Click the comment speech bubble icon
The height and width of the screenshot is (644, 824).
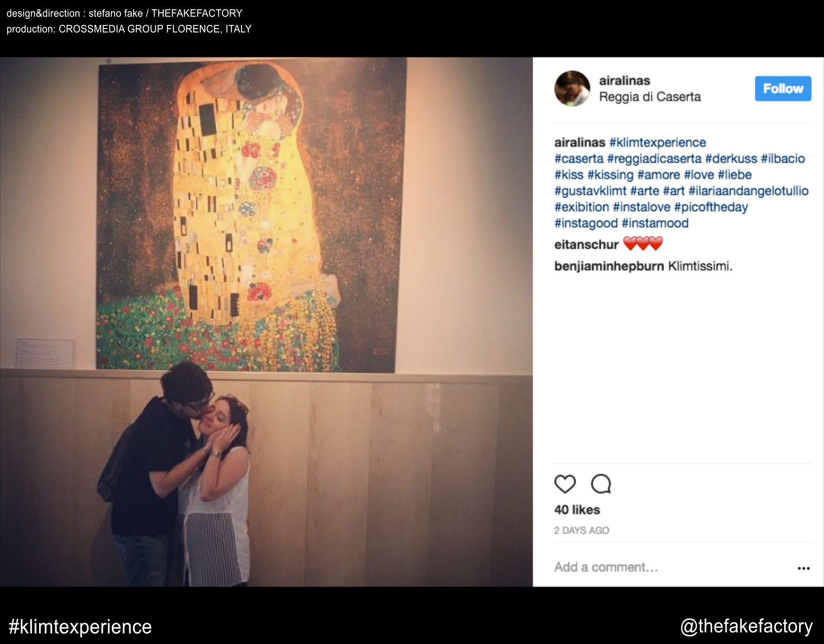pos(601,484)
